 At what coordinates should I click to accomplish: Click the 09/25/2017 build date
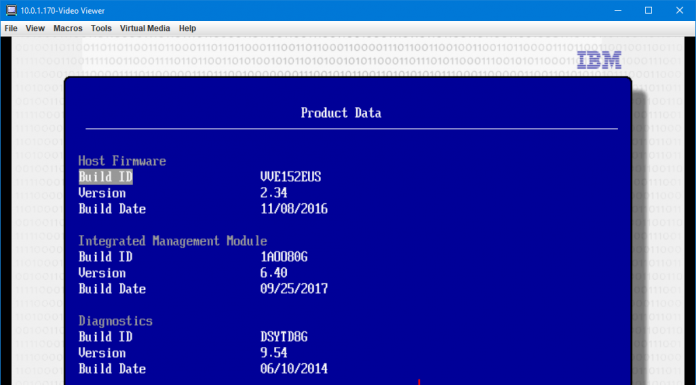coord(294,289)
